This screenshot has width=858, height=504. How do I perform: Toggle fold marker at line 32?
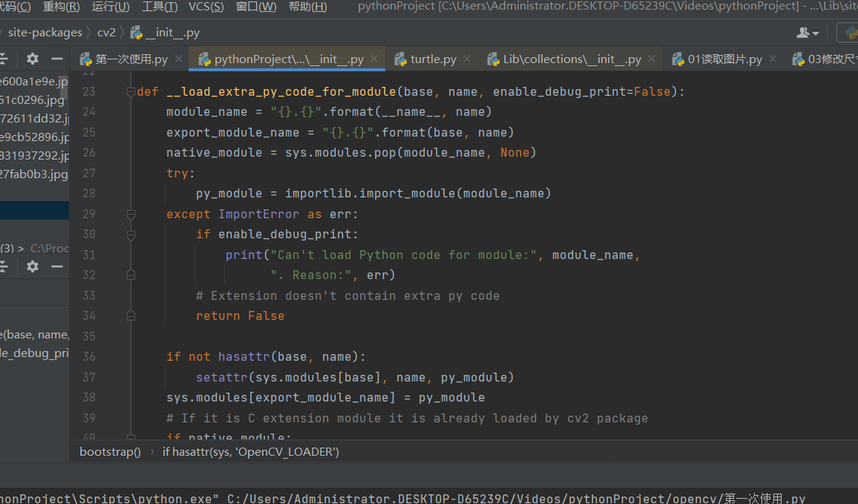click(131, 275)
